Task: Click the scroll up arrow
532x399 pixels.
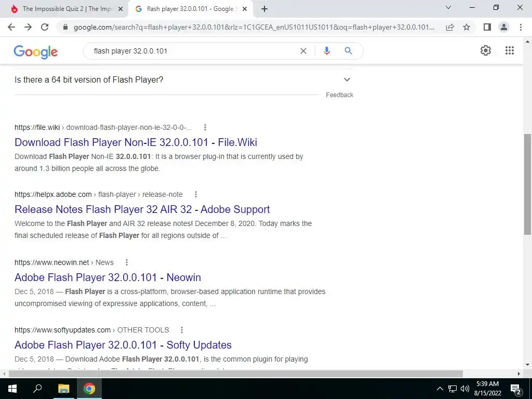Action: click(x=527, y=42)
